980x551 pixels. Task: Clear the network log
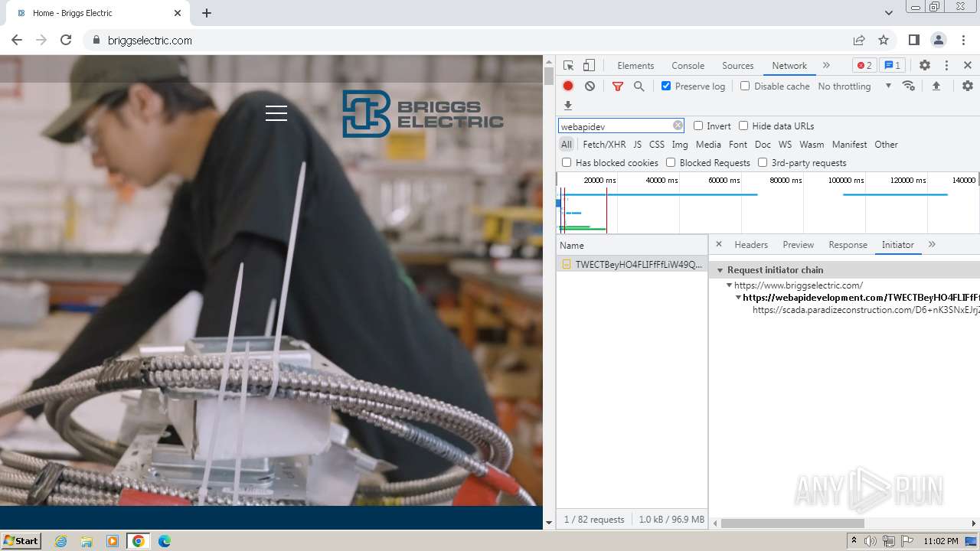tap(590, 86)
